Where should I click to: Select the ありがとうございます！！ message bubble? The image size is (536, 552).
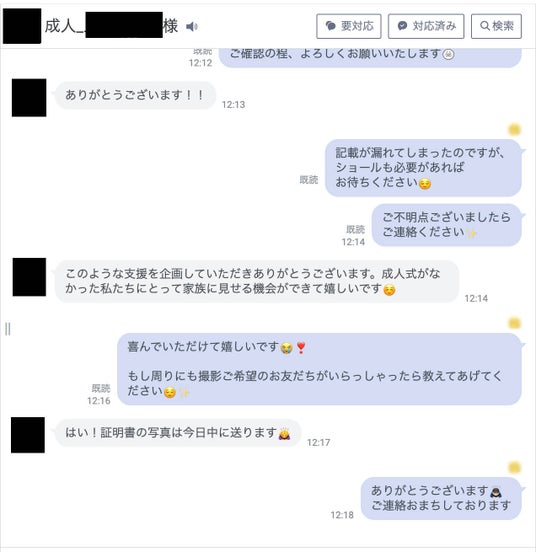(x=135, y=95)
